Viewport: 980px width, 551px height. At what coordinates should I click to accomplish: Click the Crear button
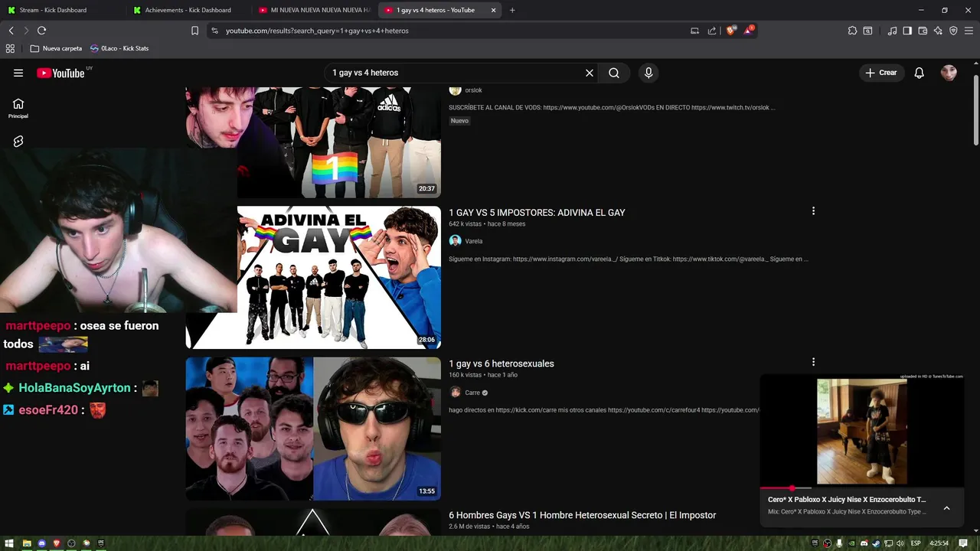(x=881, y=73)
